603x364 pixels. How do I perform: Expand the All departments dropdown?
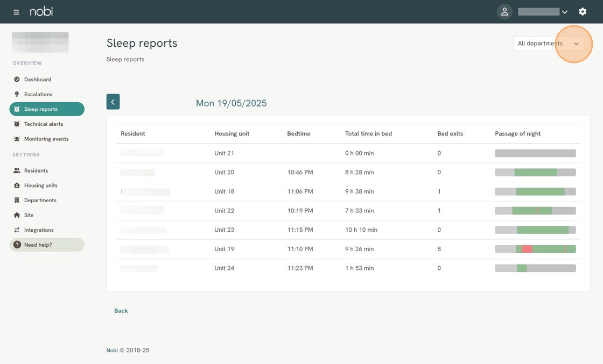point(548,44)
